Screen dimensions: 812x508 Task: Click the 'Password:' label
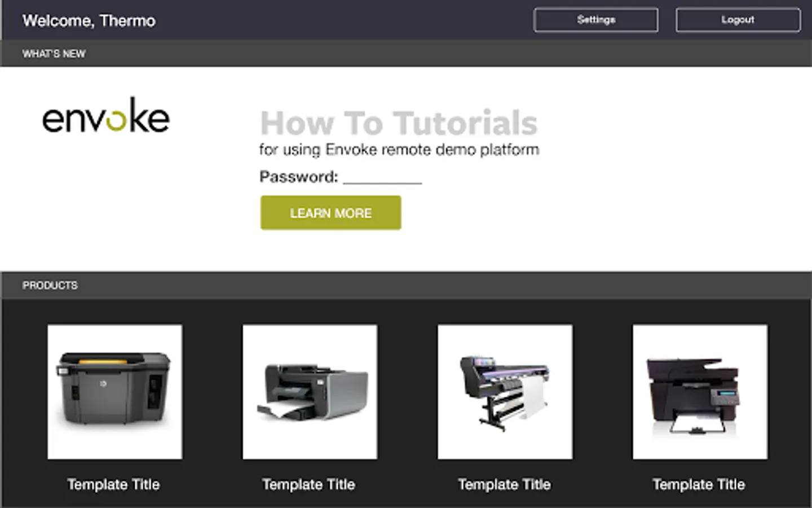(x=298, y=177)
